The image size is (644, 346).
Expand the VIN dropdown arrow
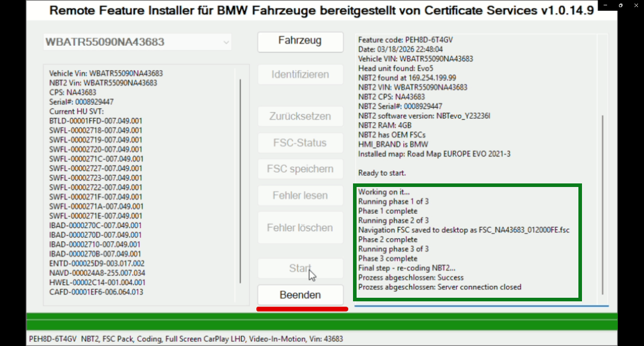[x=225, y=42]
